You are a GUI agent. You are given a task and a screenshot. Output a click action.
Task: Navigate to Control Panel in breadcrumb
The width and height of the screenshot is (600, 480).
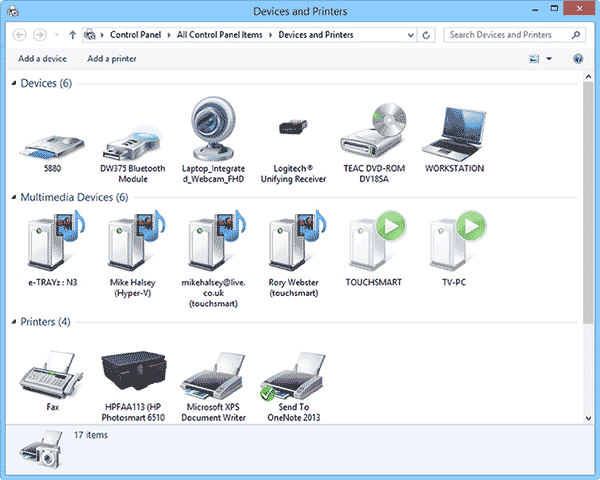(x=136, y=35)
